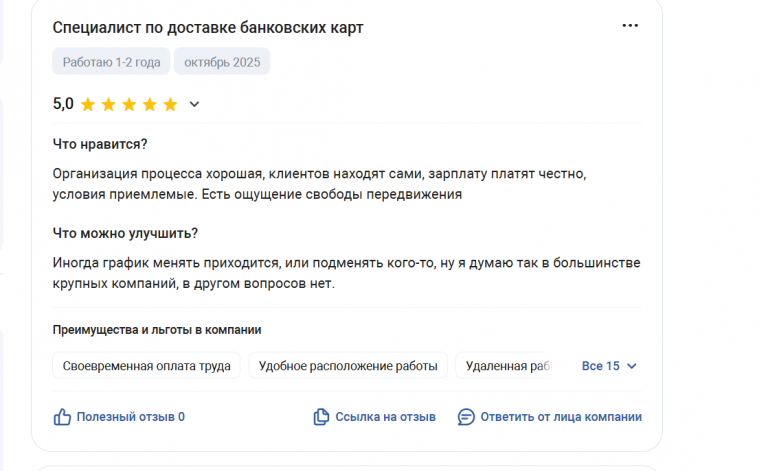The image size is (768, 471).
Task: Select the Удобное расположение работы chip
Action: click(x=348, y=366)
